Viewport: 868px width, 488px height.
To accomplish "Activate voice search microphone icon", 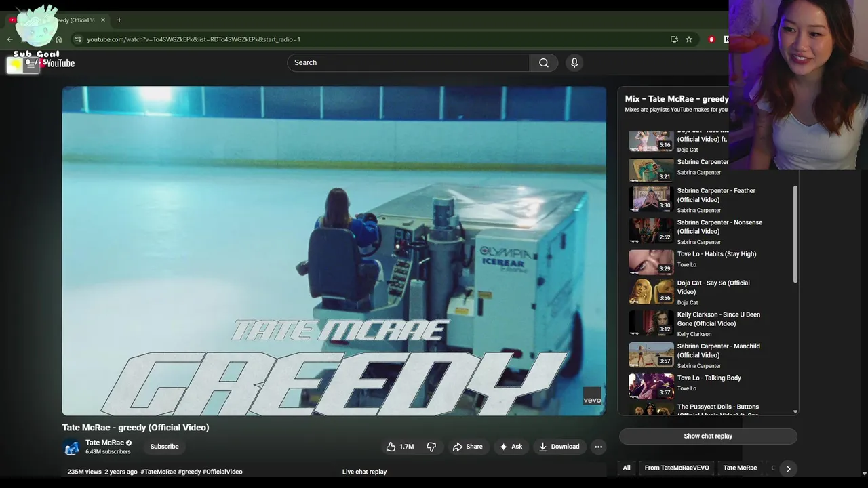I will tap(574, 62).
